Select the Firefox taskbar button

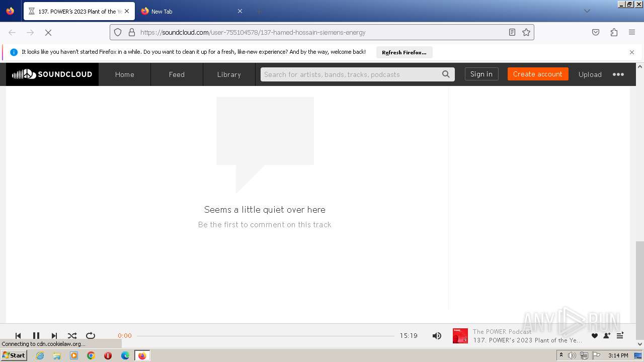tap(142, 355)
